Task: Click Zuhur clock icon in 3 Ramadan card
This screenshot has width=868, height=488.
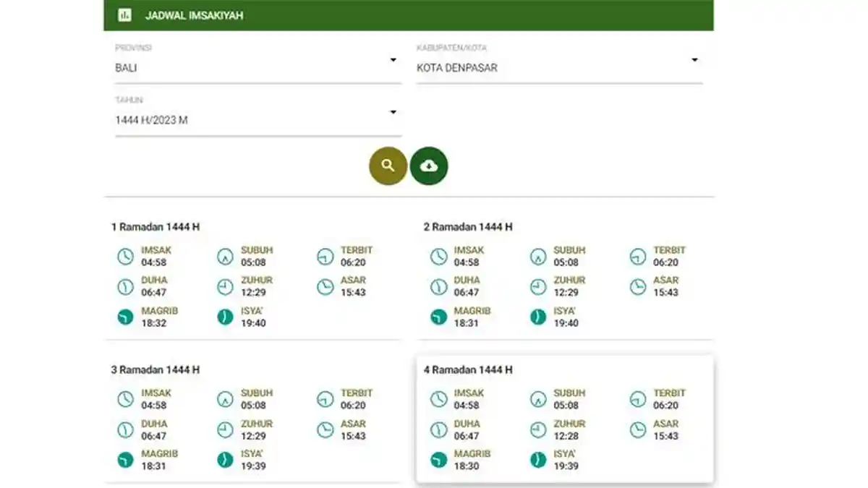Action: tap(225, 430)
